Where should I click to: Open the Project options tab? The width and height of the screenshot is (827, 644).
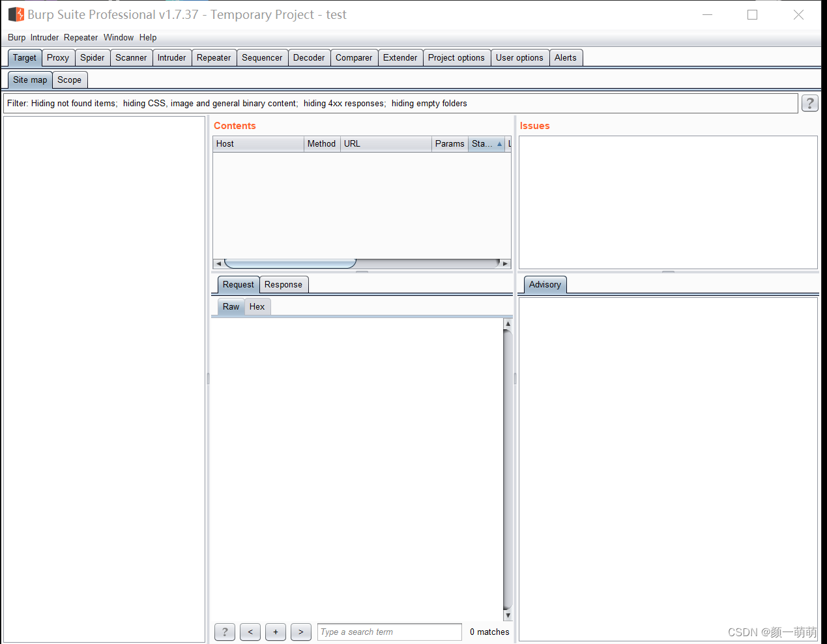pyautogui.click(x=456, y=57)
